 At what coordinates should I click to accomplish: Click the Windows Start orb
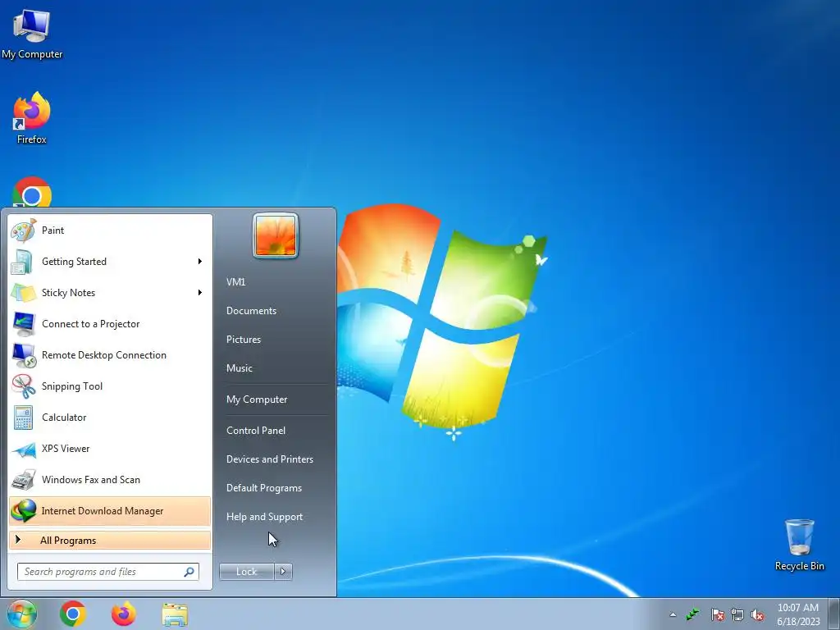coord(21,614)
